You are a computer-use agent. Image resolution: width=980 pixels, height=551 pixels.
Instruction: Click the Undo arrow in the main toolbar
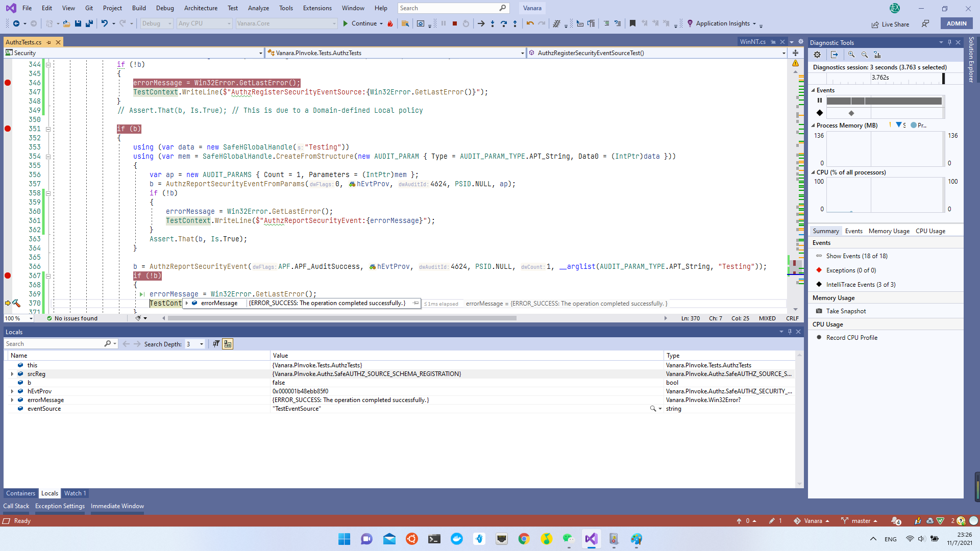(x=105, y=23)
